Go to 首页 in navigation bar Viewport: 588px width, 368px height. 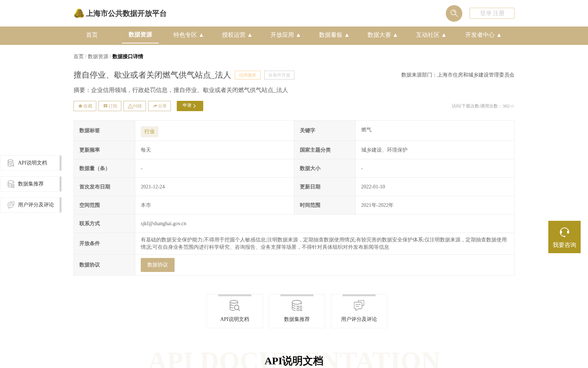click(92, 35)
